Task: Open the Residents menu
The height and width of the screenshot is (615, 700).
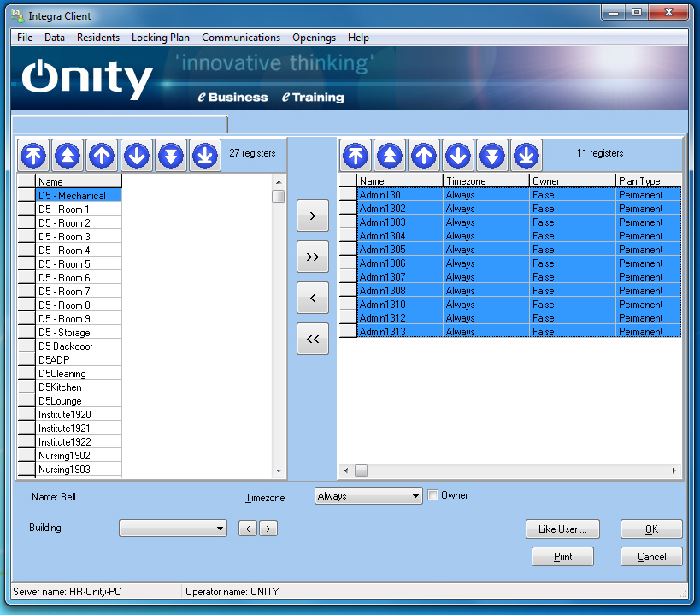Action: (x=98, y=38)
